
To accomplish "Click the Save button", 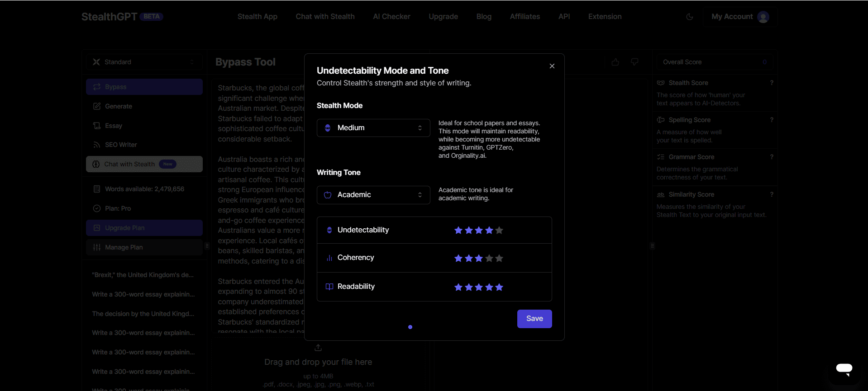I will pos(534,319).
